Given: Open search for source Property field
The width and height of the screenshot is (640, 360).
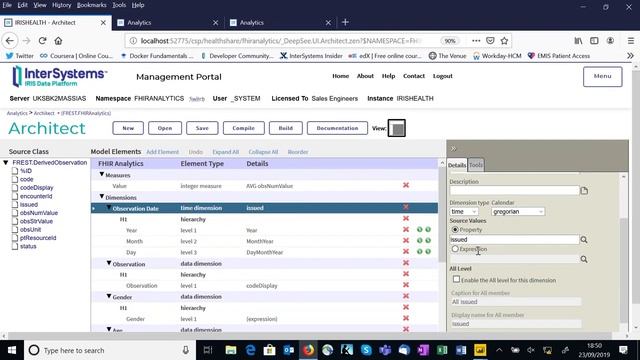Looking at the screenshot, I should coord(584,240).
